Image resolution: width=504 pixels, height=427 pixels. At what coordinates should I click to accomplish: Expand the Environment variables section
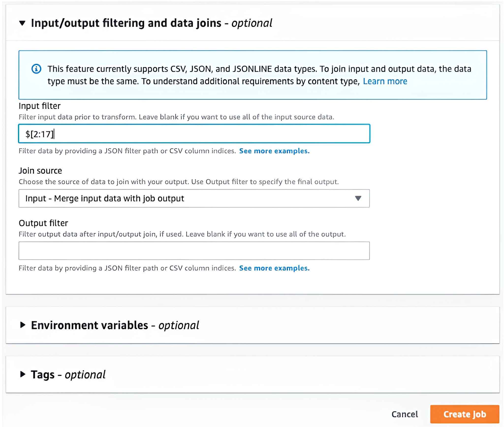(23, 325)
